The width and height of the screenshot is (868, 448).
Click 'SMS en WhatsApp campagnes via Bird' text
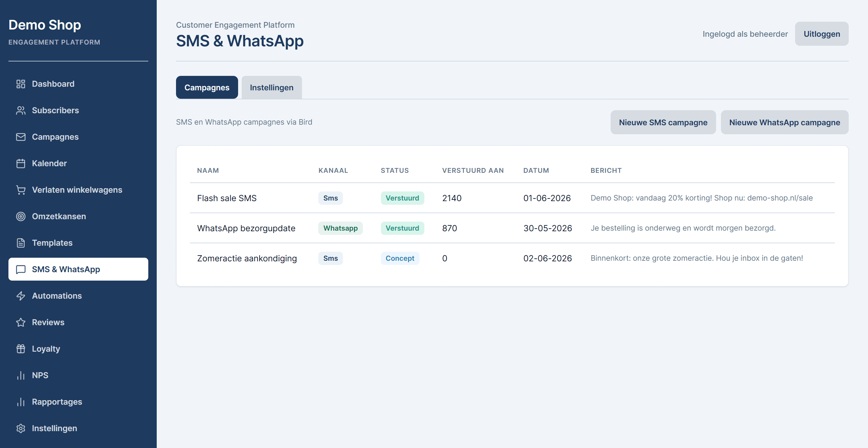click(x=244, y=122)
